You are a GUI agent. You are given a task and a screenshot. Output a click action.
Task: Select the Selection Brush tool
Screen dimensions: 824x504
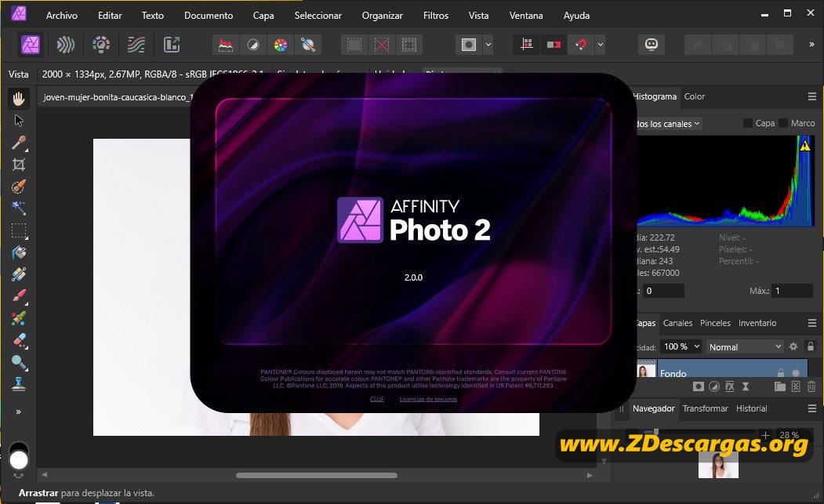point(19,187)
